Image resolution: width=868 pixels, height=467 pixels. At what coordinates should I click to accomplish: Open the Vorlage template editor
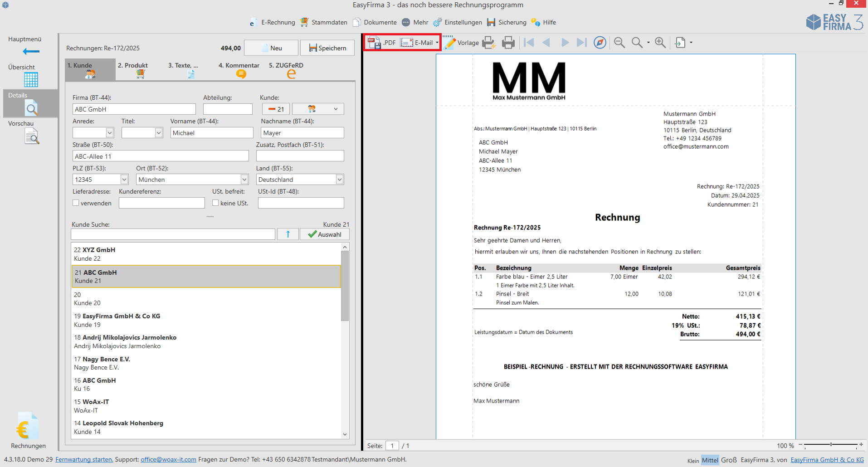(x=462, y=43)
